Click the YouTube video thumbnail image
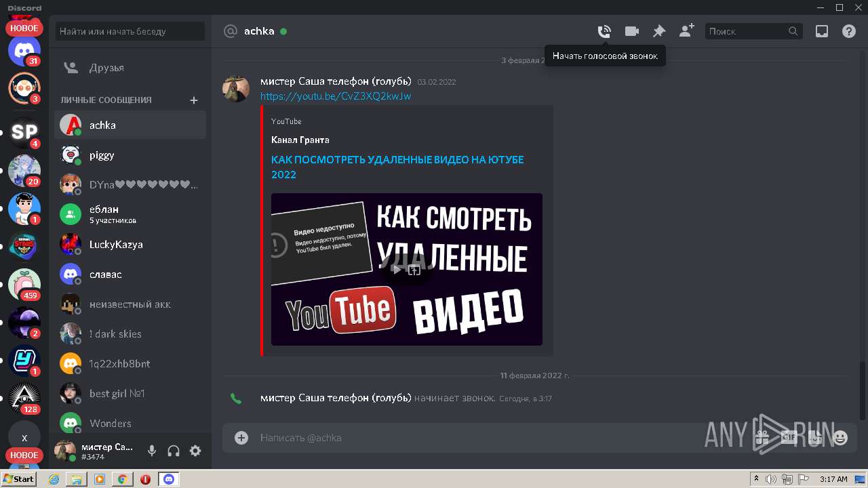Viewport: 868px width, 488px height. pyautogui.click(x=407, y=269)
